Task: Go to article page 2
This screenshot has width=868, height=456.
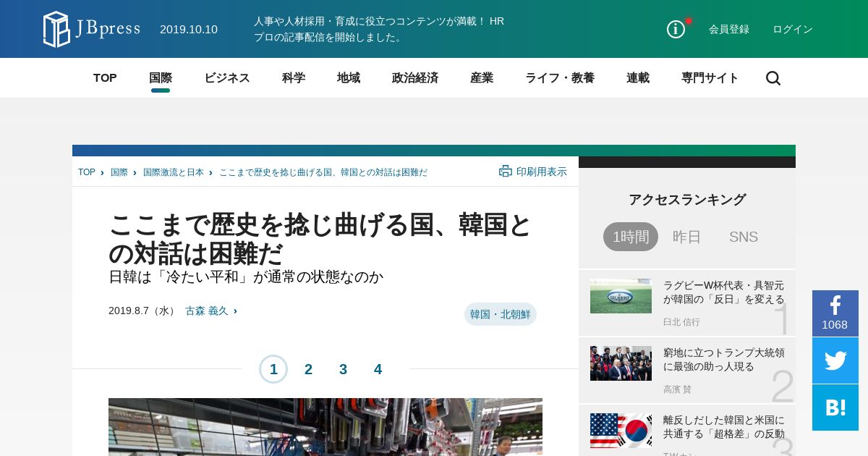Action: click(x=308, y=369)
